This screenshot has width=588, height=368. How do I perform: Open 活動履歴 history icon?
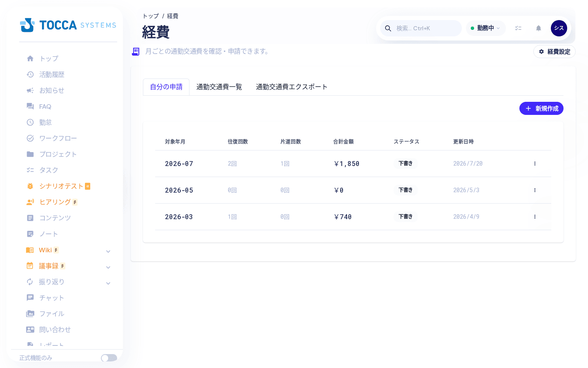(30, 74)
